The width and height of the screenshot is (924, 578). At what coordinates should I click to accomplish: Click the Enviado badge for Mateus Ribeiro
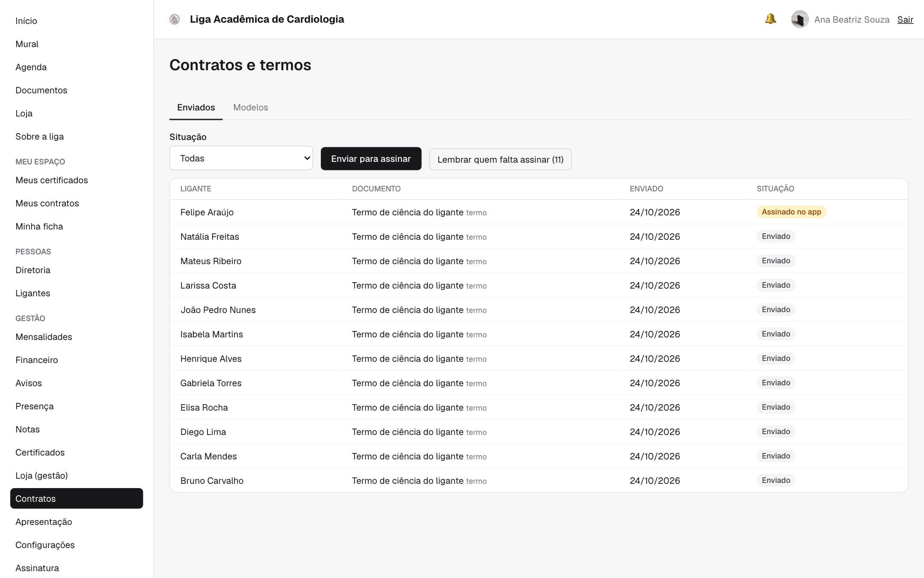click(x=776, y=260)
